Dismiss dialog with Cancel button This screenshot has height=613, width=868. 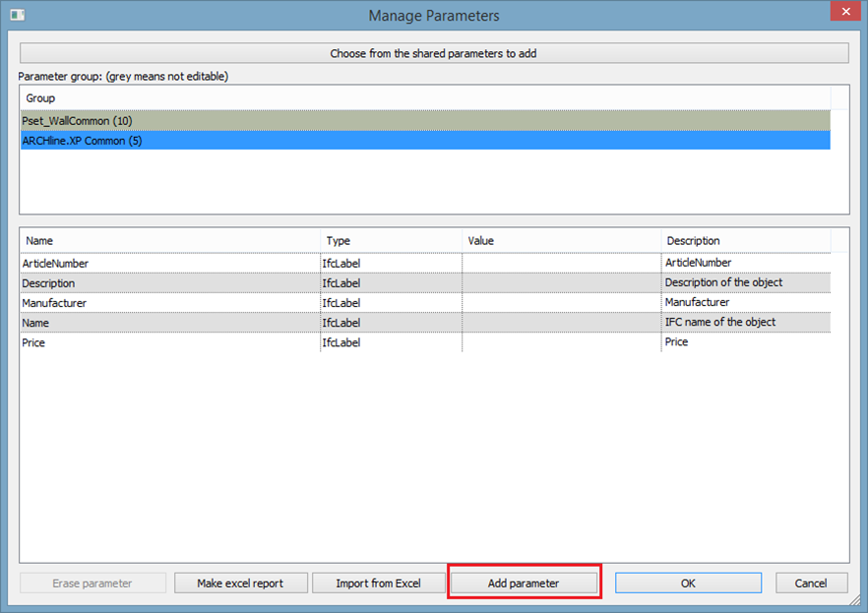pyautogui.click(x=811, y=583)
